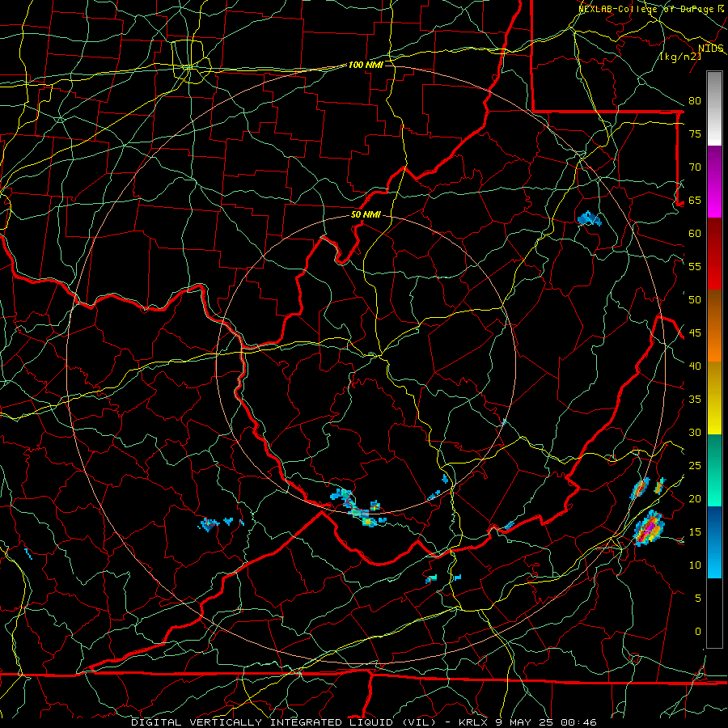Click the value 50 on the VIL scale
The image size is (728, 728).
695,299
